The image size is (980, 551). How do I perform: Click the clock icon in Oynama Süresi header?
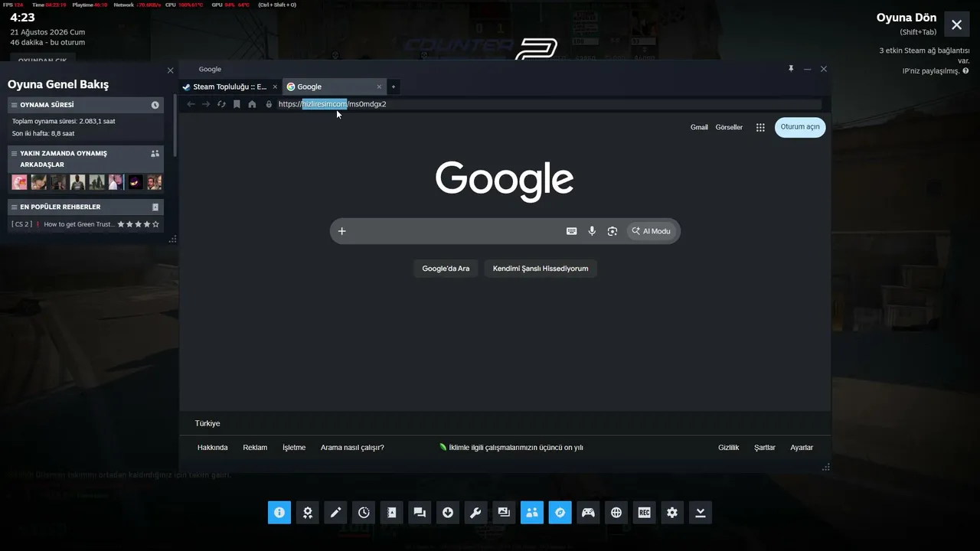(x=155, y=105)
